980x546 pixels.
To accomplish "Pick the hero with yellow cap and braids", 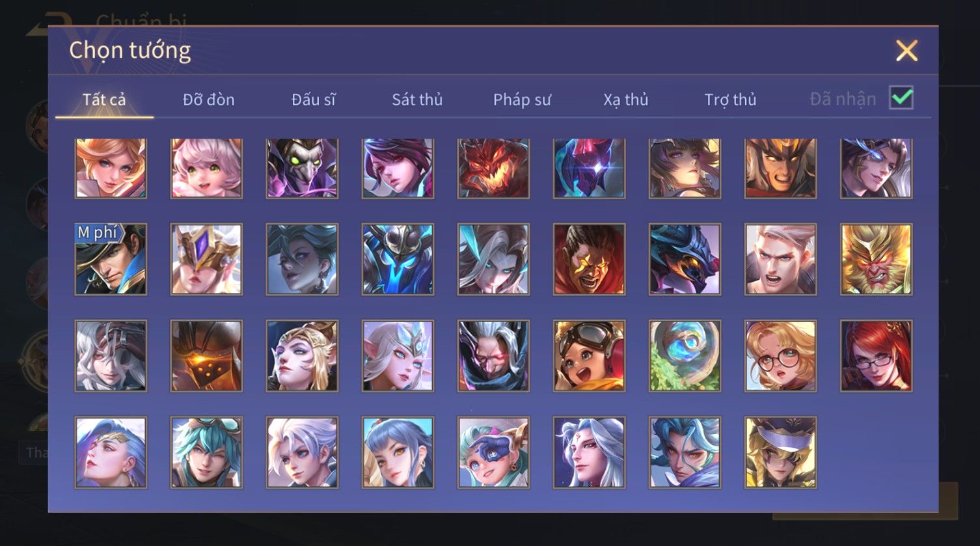I will pos(780,452).
